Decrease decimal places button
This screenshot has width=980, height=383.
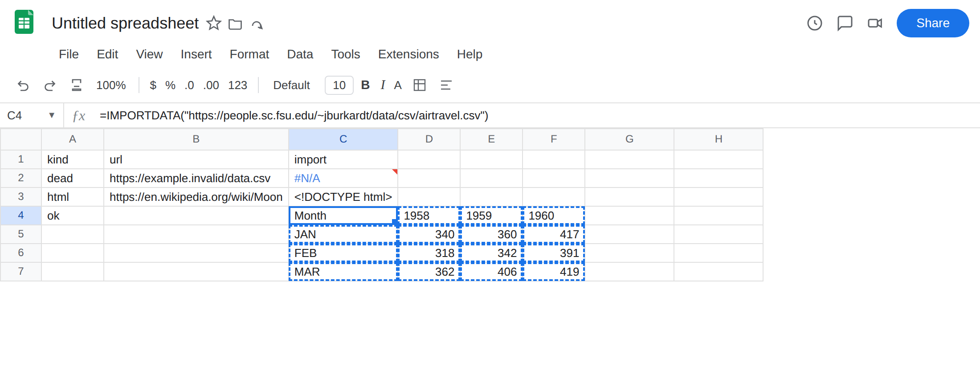coord(189,85)
